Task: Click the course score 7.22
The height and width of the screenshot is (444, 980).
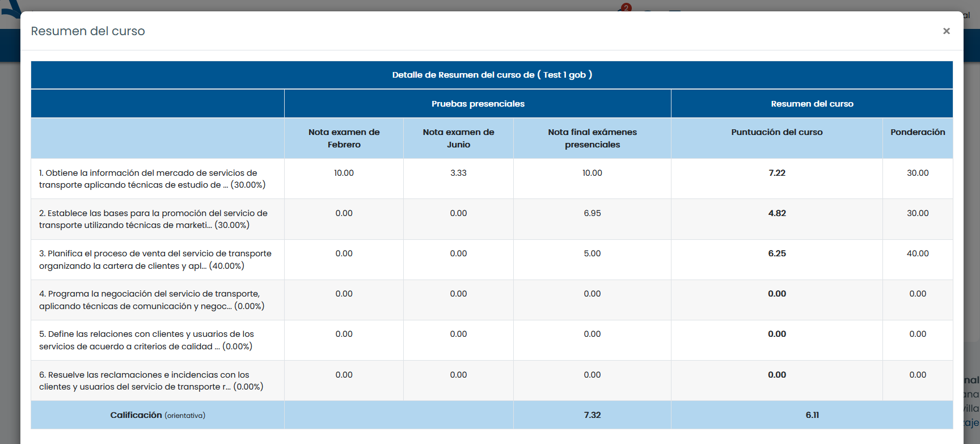Action: coord(777,173)
